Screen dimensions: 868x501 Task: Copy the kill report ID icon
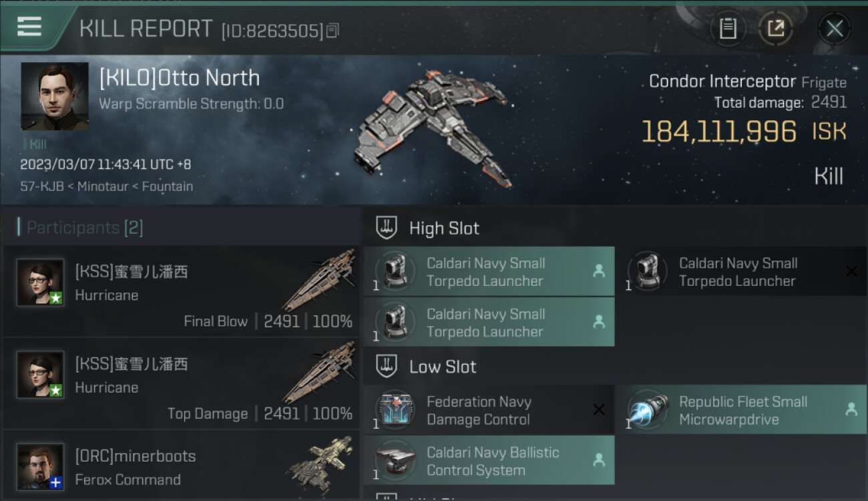[x=333, y=30]
